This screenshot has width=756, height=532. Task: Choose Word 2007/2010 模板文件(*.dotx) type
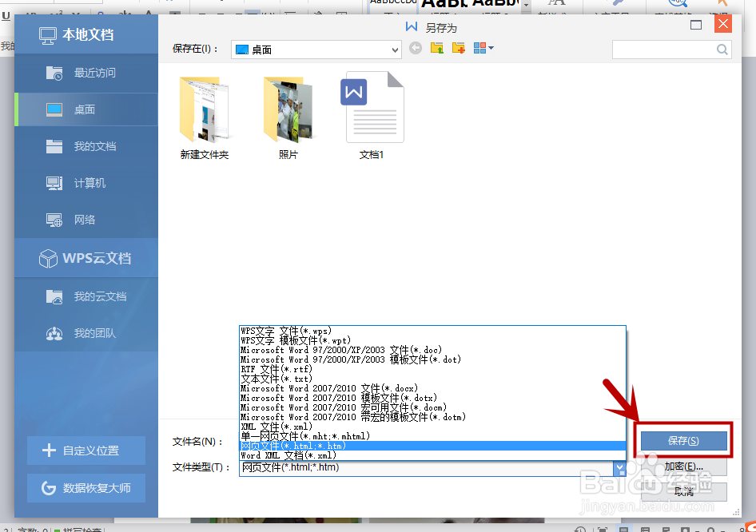click(432, 398)
